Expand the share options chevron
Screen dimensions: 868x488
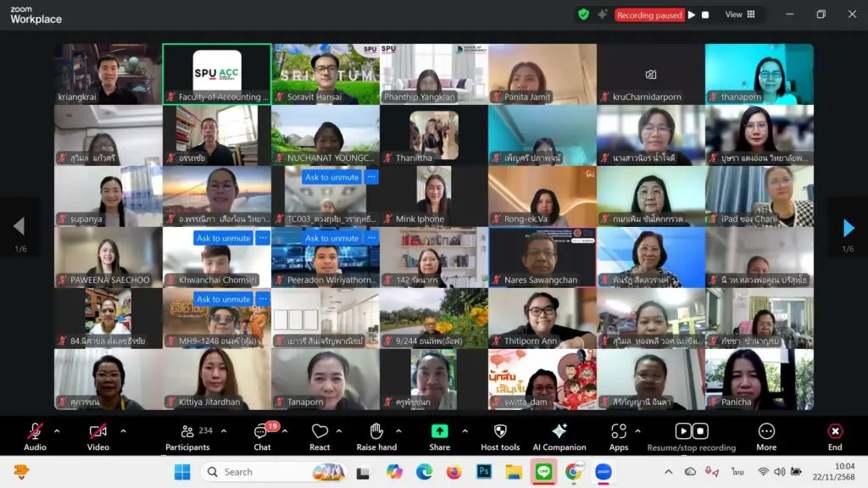465,431
